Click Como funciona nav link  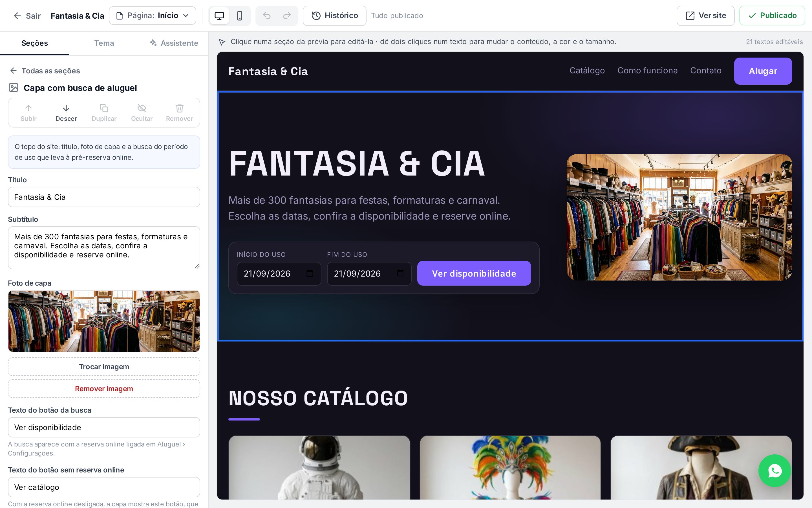[x=647, y=71]
